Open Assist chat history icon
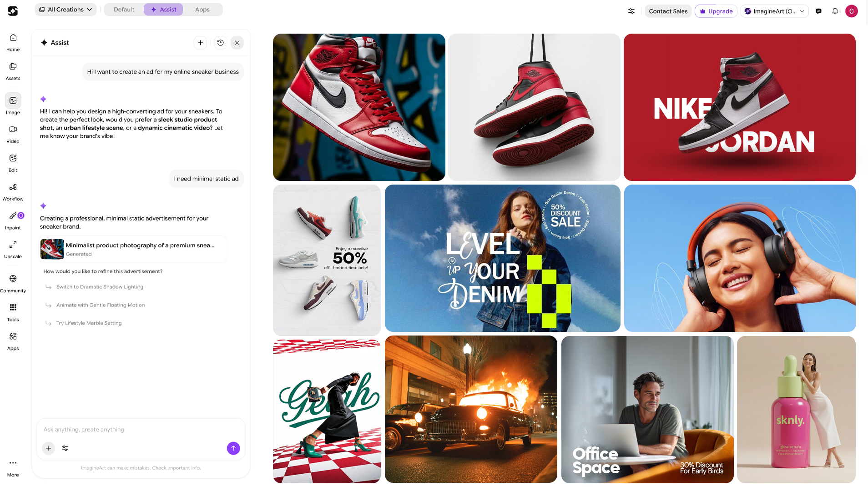 pos(220,43)
